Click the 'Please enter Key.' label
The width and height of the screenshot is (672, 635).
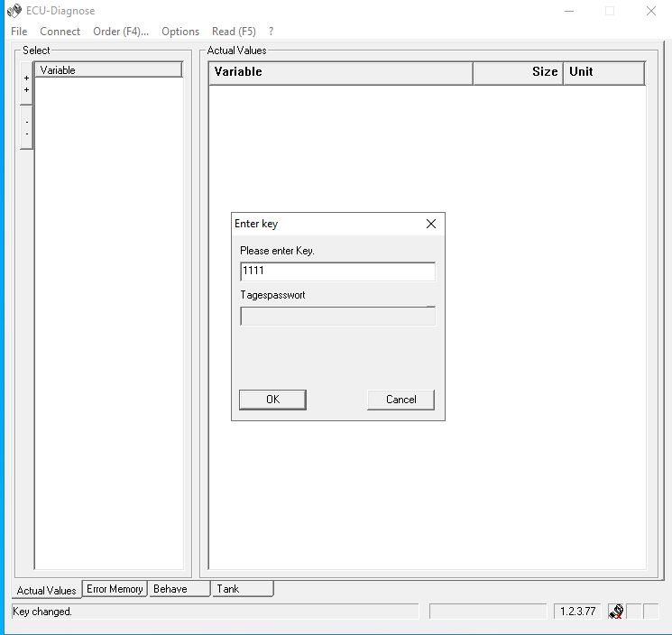[277, 251]
